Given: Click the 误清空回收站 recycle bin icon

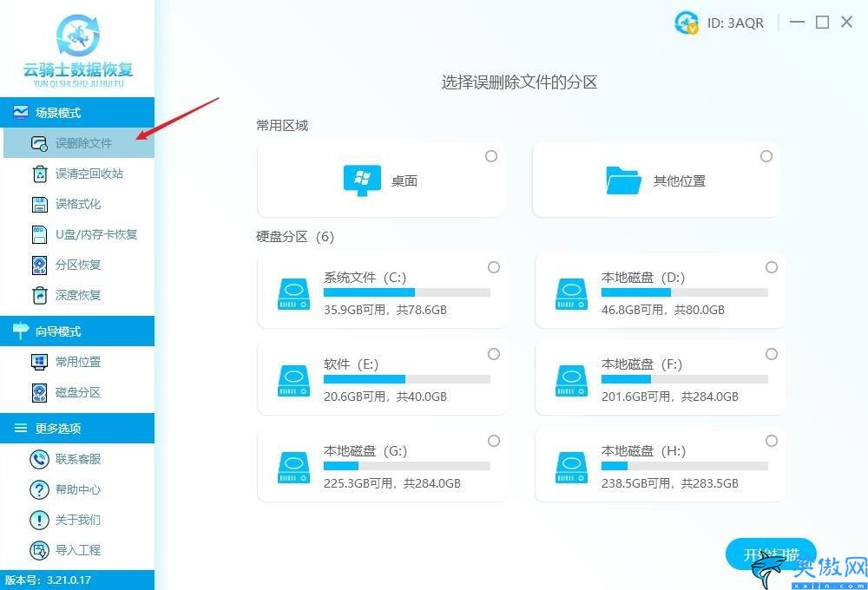Looking at the screenshot, I should 40,174.
